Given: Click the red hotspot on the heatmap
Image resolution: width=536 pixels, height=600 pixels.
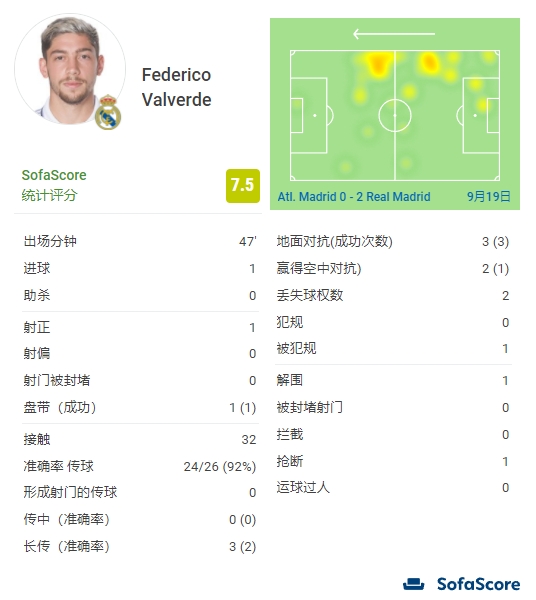Looking at the screenshot, I should click(378, 64).
